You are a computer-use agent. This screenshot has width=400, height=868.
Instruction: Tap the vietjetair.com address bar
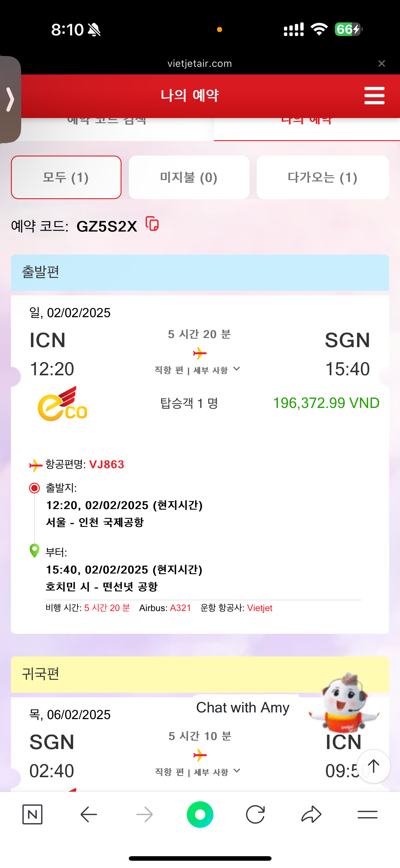[200, 63]
